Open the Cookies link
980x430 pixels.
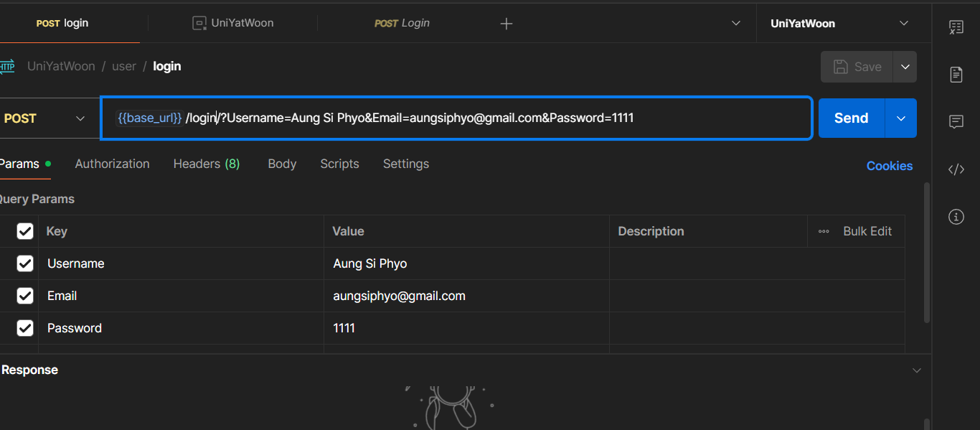(x=889, y=166)
